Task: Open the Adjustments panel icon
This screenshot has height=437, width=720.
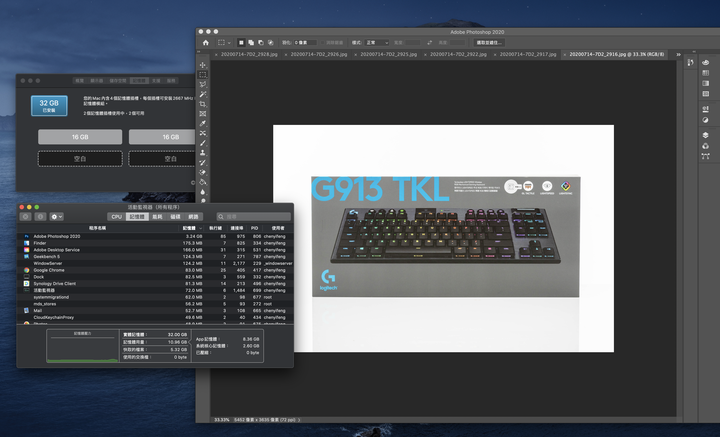Action: pyautogui.click(x=706, y=120)
